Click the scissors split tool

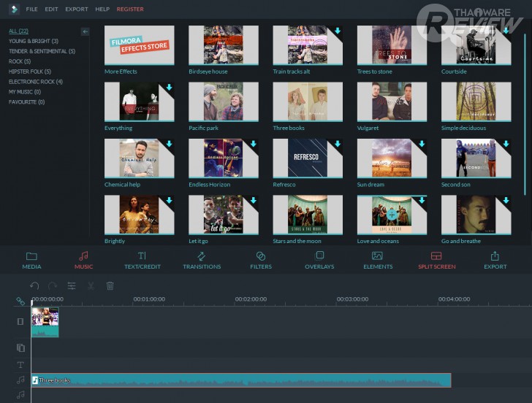point(91,285)
